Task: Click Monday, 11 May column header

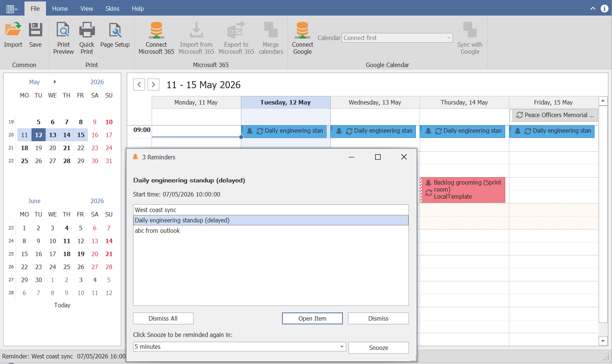Action: (x=196, y=102)
